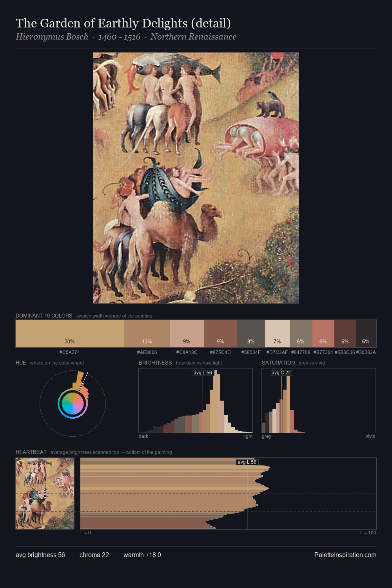
Task: Select the #B77364 salmon swatch
Action: (x=323, y=334)
